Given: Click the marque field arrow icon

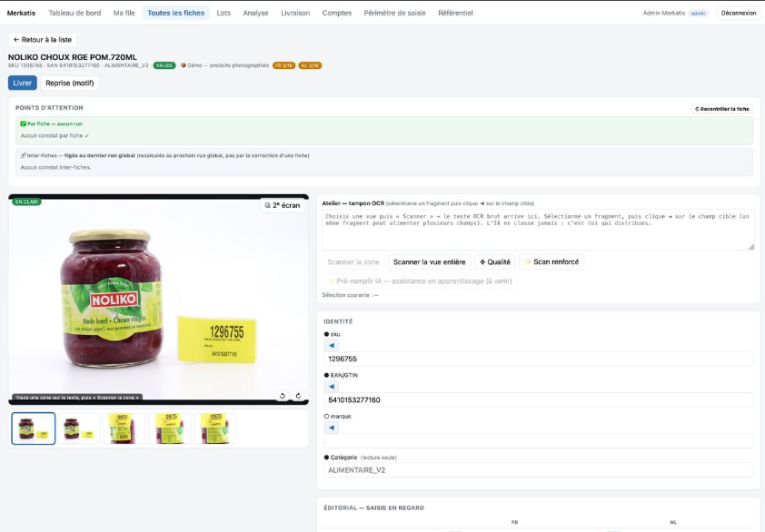Looking at the screenshot, I should point(332,428).
